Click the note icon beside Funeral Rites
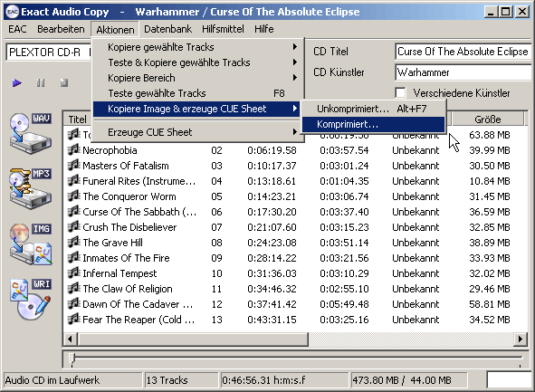The height and width of the screenshot is (392, 535). tap(73, 180)
